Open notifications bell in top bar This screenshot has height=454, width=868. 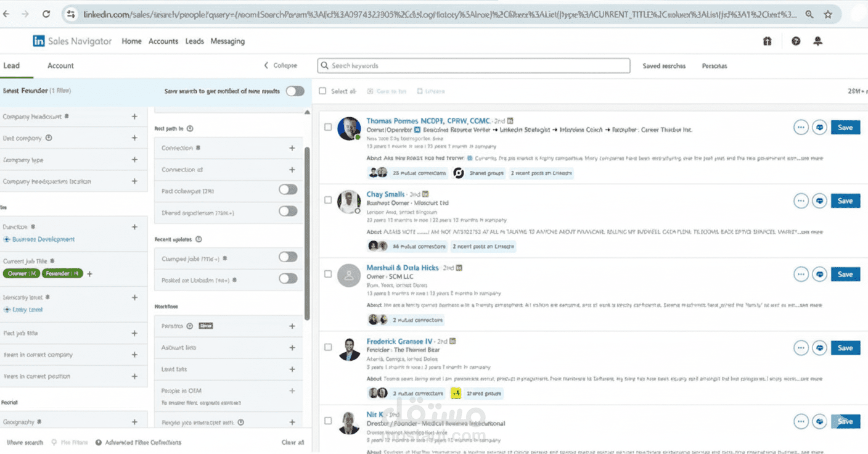[x=818, y=41]
